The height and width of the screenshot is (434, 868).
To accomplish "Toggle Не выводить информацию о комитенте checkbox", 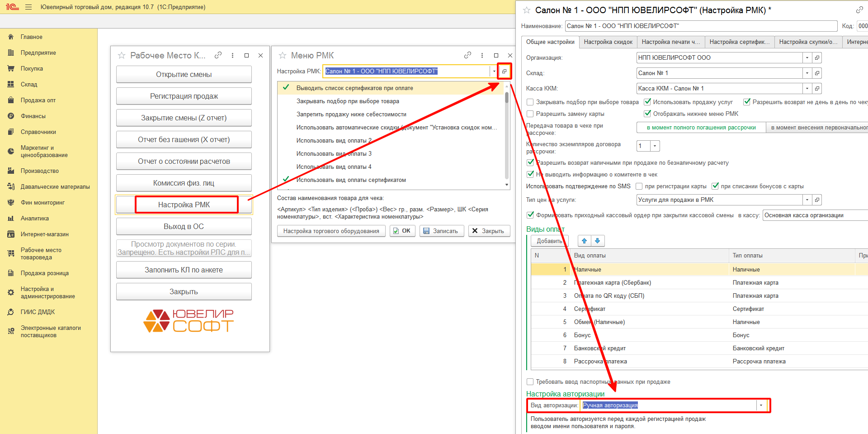I will [530, 175].
